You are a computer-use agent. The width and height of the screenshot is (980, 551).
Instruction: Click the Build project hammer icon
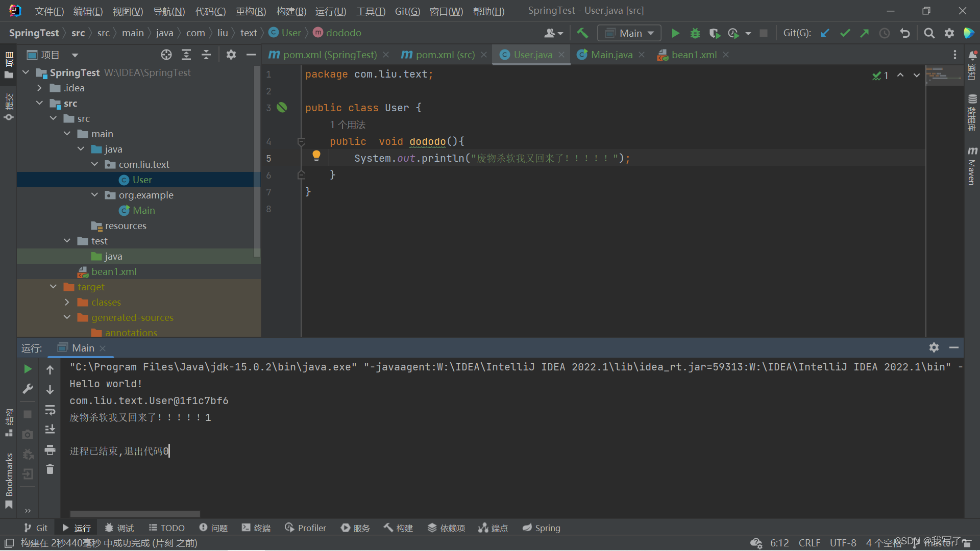pos(582,33)
